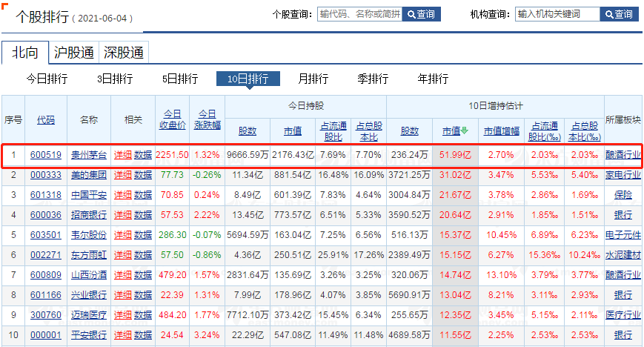Open stock code 600519 link

46,155
